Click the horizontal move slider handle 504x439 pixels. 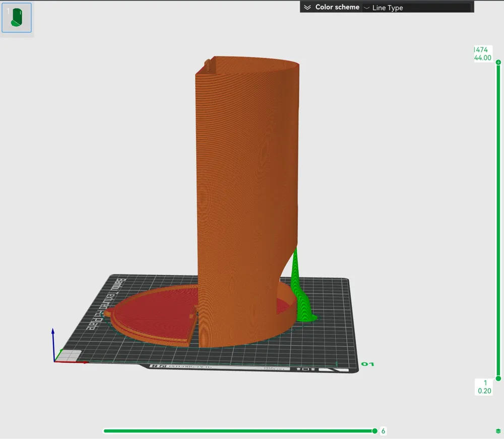[374, 430]
